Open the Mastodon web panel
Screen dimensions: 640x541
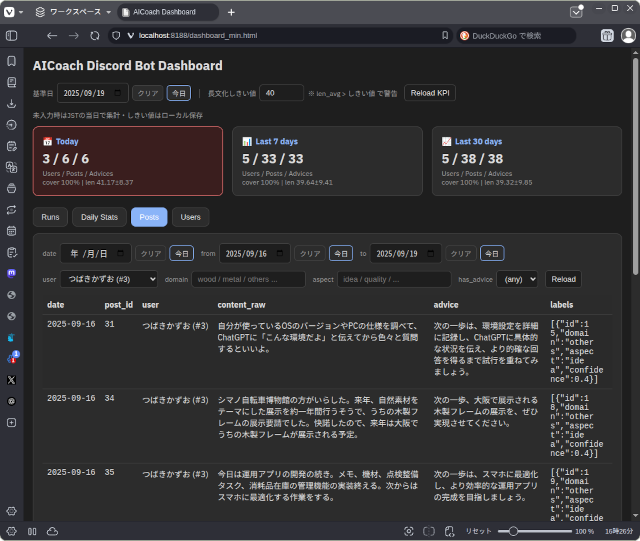point(11,272)
